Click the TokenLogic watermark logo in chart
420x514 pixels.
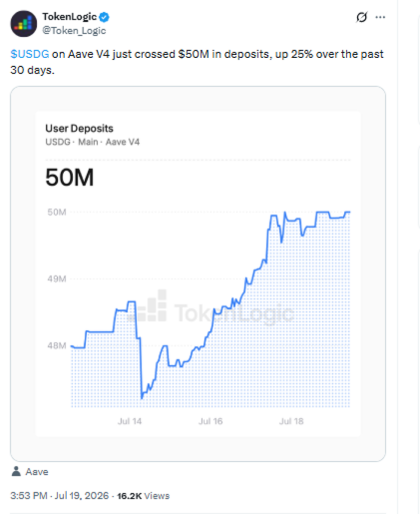[211, 308]
